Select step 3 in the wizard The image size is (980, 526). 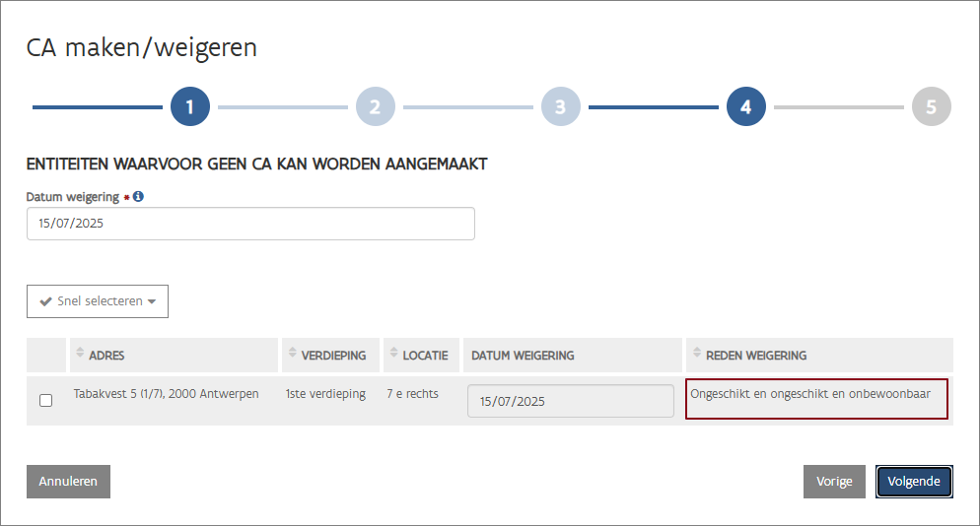560,107
